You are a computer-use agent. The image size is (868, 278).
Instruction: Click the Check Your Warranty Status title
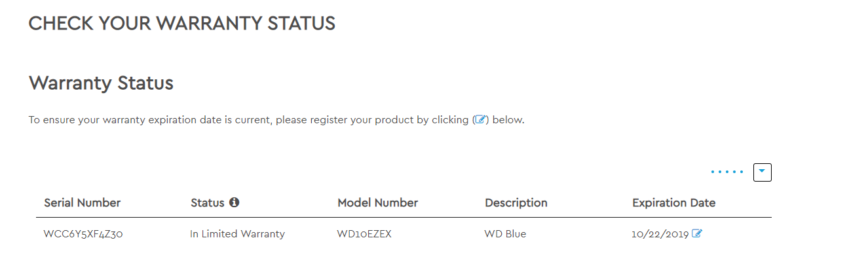182,24
